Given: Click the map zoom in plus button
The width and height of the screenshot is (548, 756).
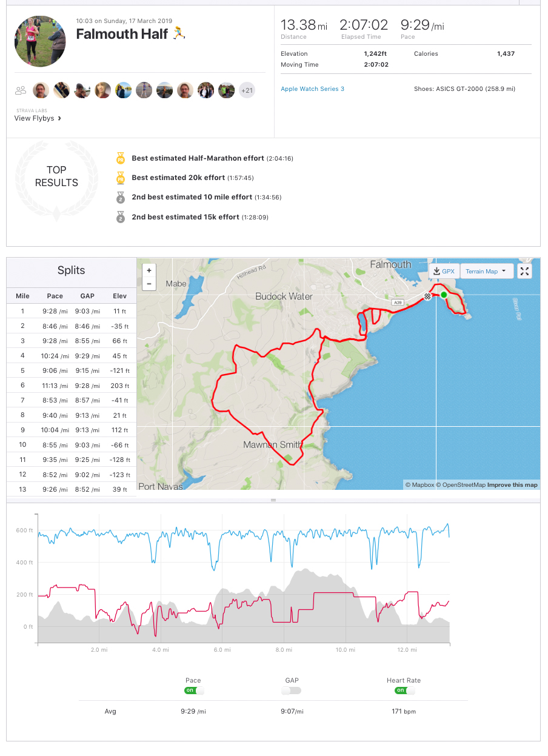Looking at the screenshot, I should 149,270.
